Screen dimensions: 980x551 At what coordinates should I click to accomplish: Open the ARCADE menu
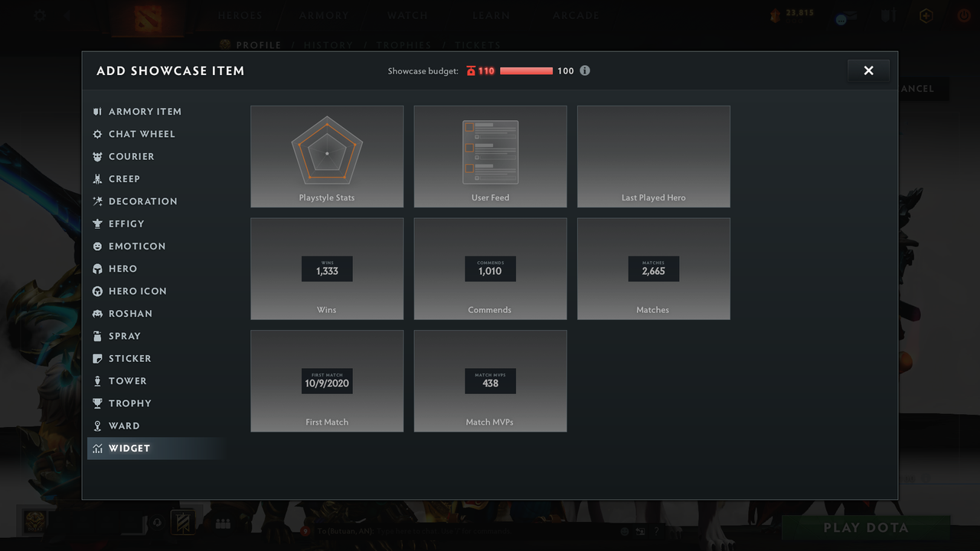pyautogui.click(x=576, y=15)
